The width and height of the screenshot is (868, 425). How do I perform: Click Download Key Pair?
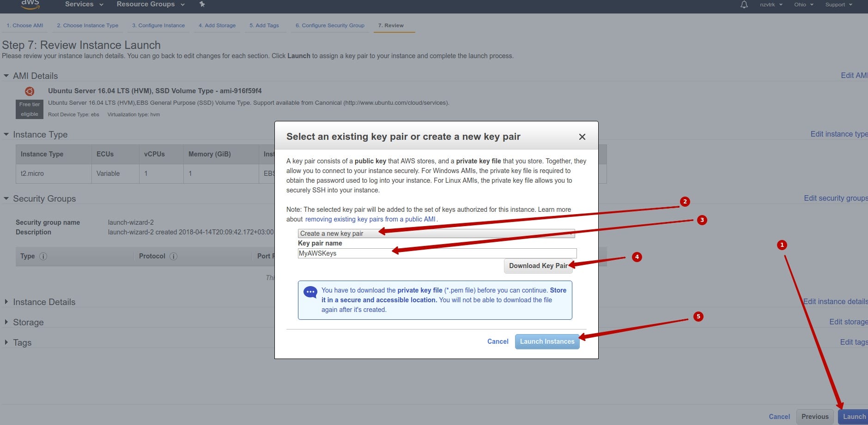[x=538, y=266]
